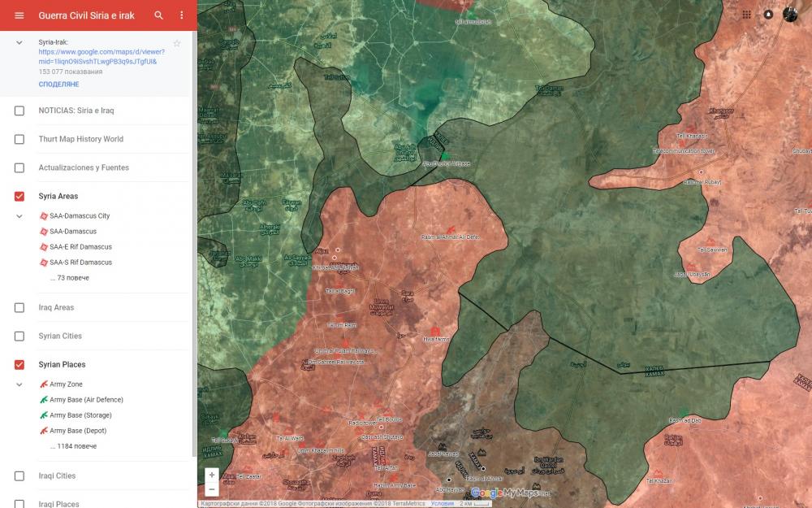Screen dimensions: 812x508
Task: Click the search magnifier icon
Action: [159, 15]
